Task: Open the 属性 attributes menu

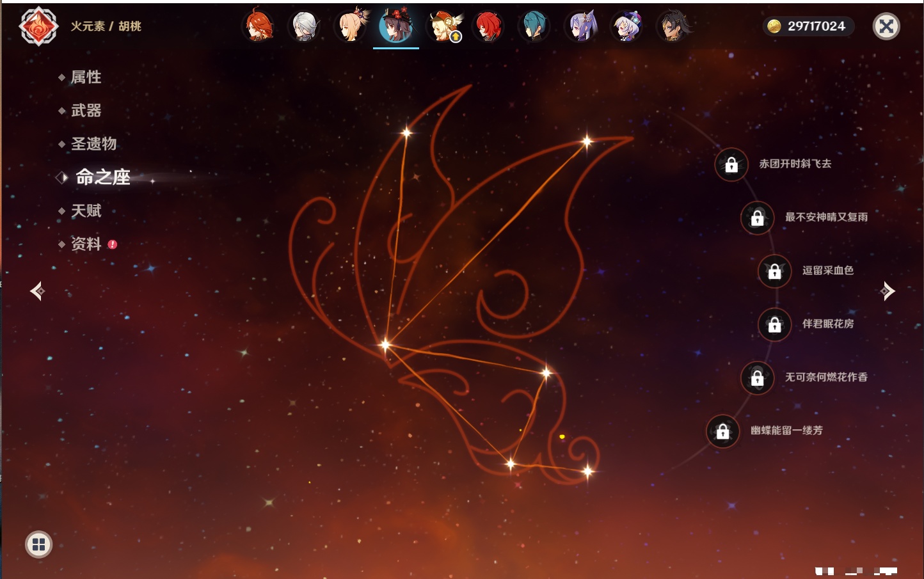Action: [86, 77]
